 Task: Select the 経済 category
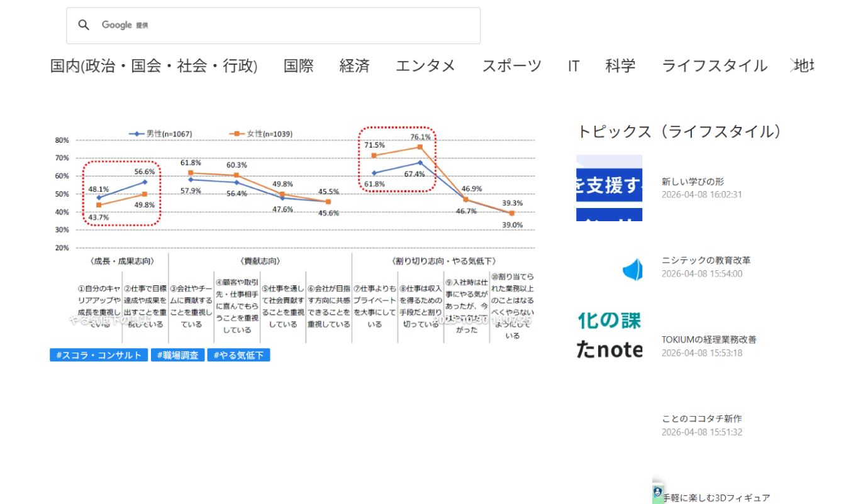[354, 66]
